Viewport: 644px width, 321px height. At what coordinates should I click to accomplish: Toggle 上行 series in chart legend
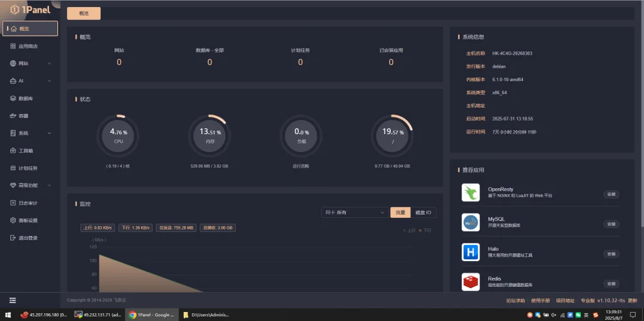click(x=409, y=230)
